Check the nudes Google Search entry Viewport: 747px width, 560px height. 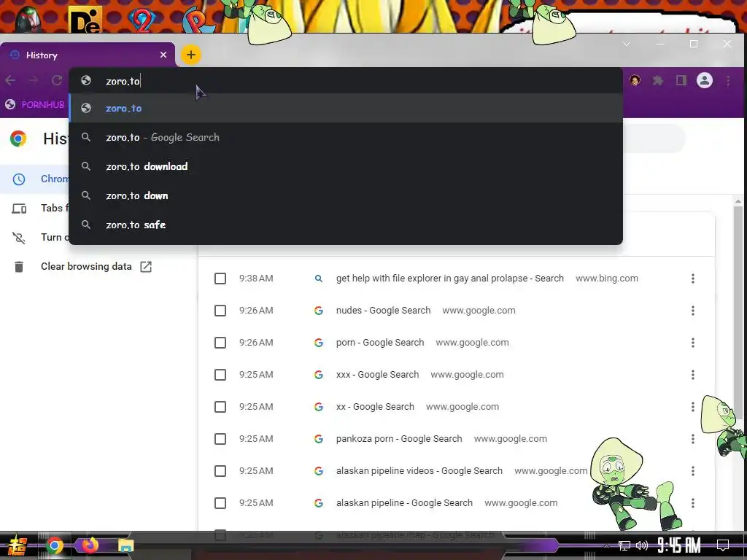pyautogui.click(x=220, y=311)
